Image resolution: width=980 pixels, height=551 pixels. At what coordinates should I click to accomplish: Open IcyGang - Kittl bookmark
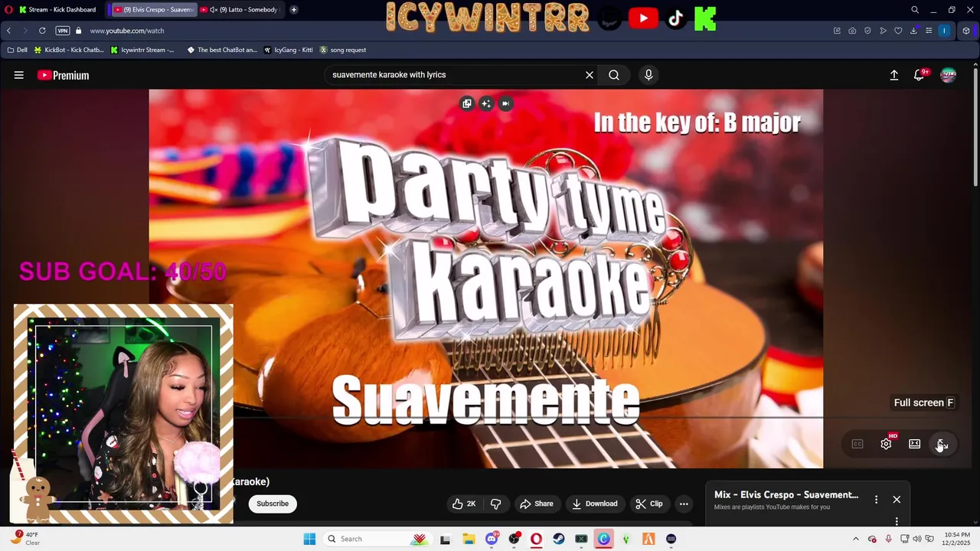tap(289, 50)
